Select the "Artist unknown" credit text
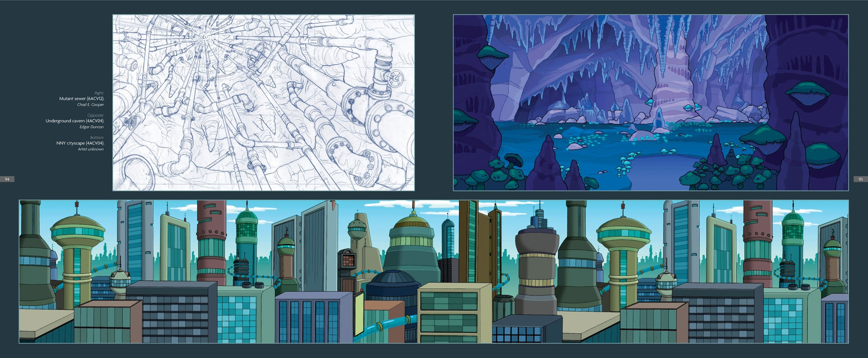This screenshot has width=868, height=358. pos(91,150)
